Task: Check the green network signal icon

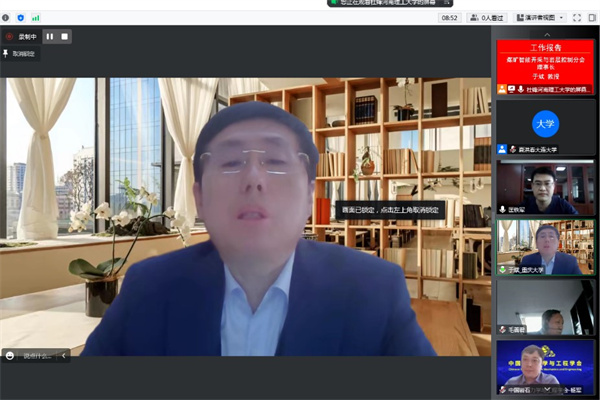Action: [x=36, y=17]
